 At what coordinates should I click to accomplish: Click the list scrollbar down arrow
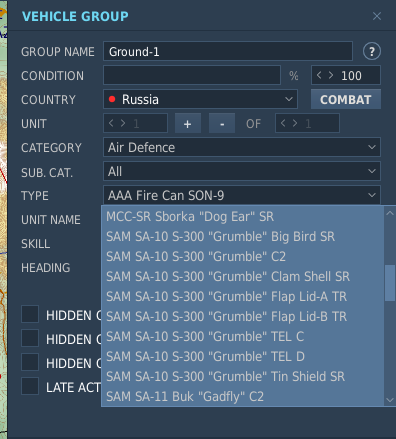coord(390,400)
